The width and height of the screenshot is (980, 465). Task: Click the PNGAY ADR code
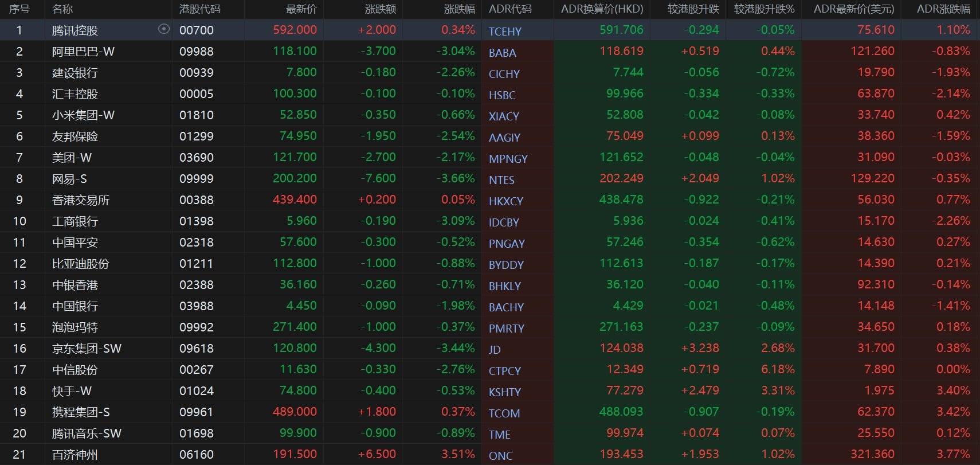pyautogui.click(x=507, y=244)
